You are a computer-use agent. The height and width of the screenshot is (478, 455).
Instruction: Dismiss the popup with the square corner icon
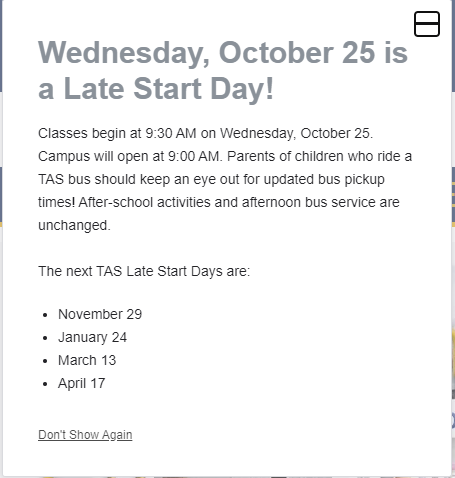(x=427, y=24)
